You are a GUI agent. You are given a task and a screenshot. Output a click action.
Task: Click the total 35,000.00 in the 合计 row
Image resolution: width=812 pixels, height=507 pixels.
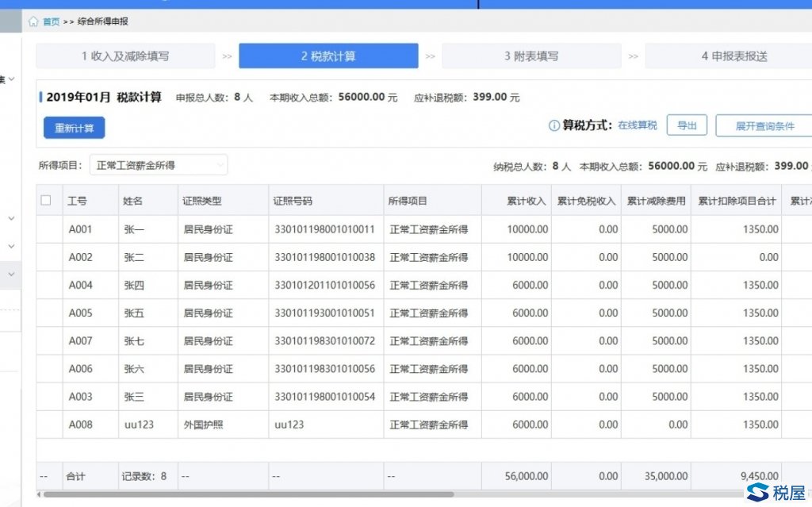pos(666,476)
